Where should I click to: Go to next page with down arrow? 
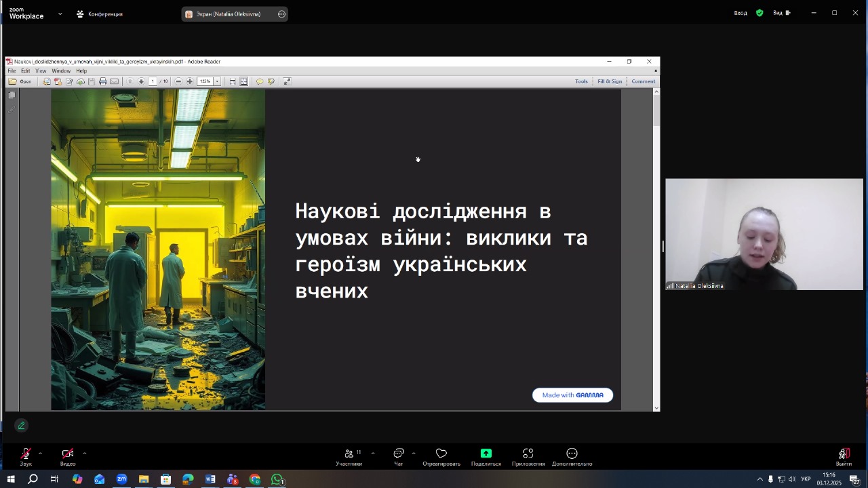[x=141, y=81]
